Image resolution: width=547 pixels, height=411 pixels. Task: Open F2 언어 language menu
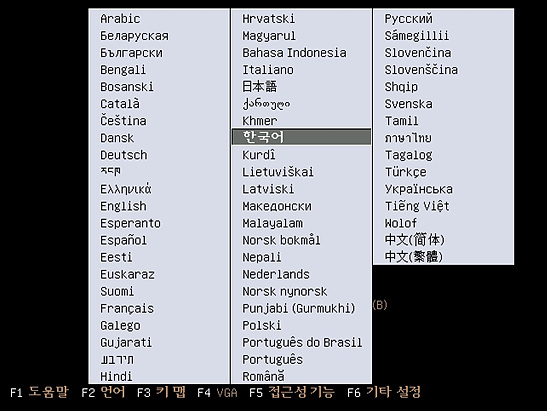coord(103,393)
